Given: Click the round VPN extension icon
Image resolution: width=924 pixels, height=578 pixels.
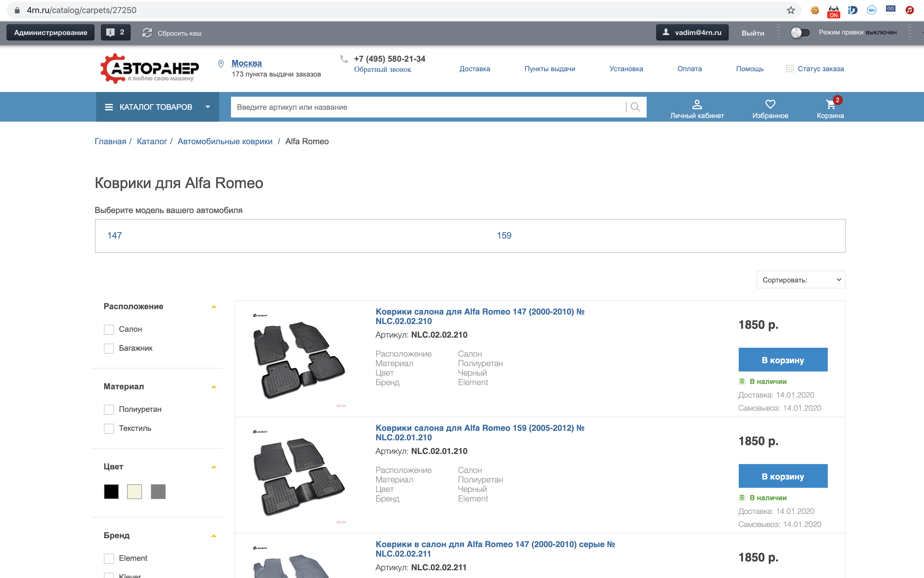Looking at the screenshot, I should (872, 10).
